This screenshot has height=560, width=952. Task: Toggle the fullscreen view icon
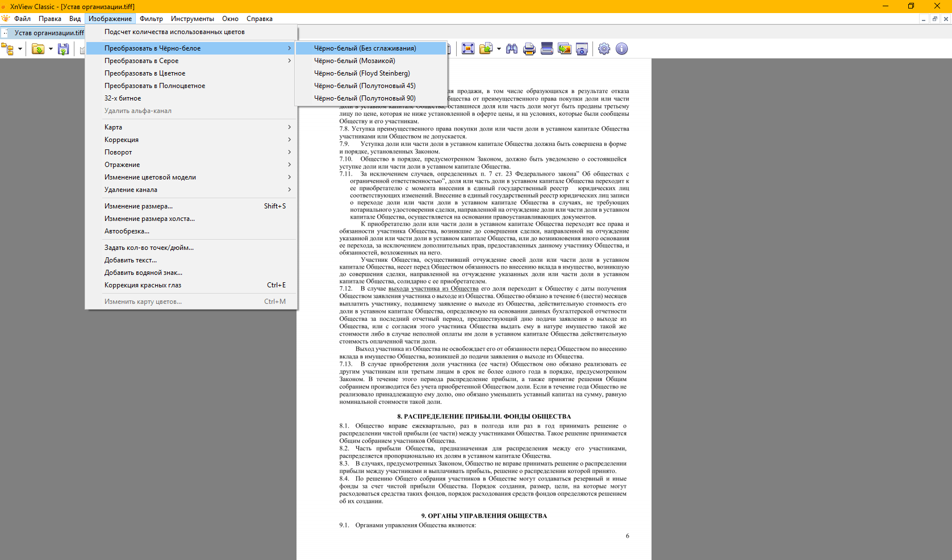click(468, 49)
